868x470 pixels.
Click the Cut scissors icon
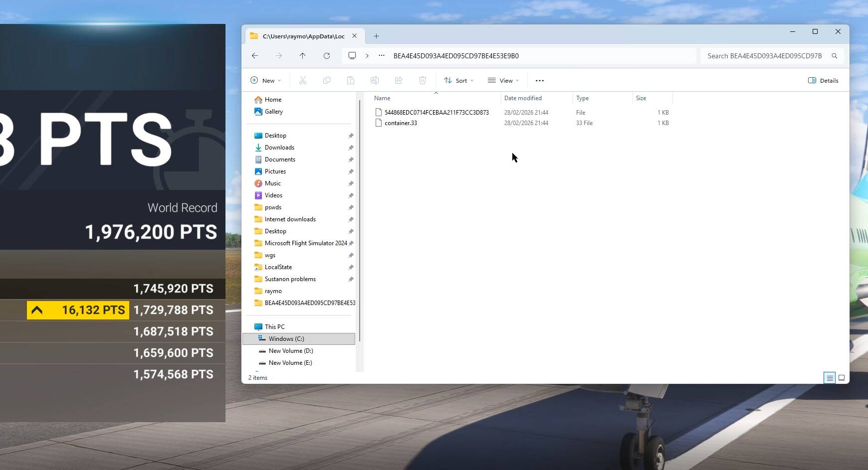point(303,80)
